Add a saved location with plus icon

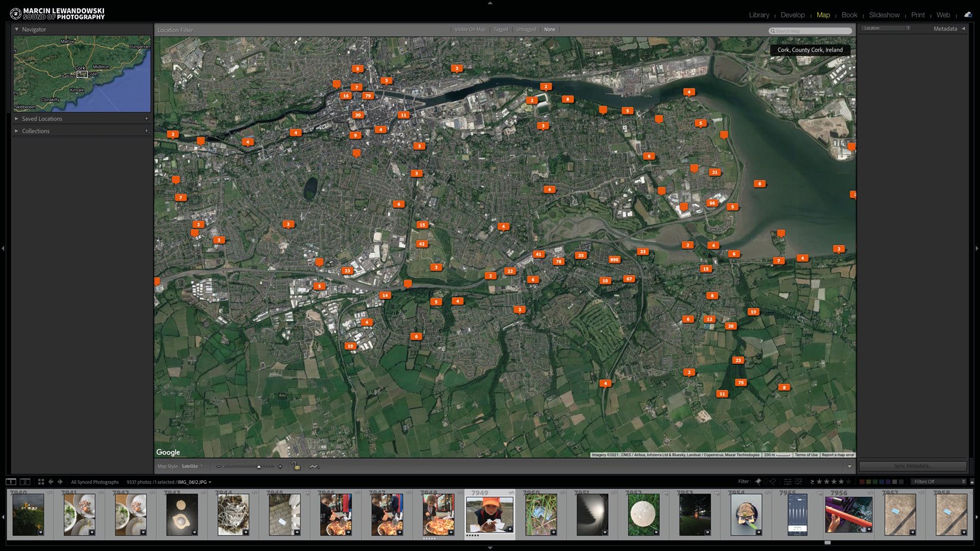click(x=147, y=119)
